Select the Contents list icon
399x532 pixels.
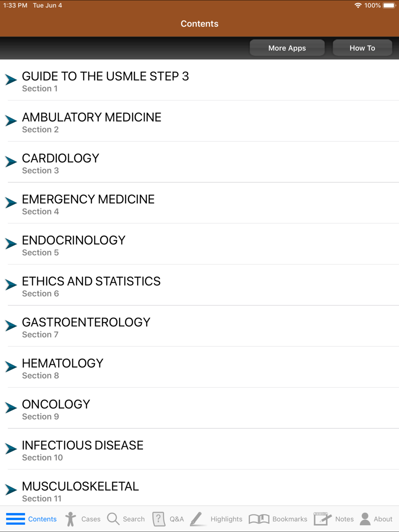click(16, 519)
